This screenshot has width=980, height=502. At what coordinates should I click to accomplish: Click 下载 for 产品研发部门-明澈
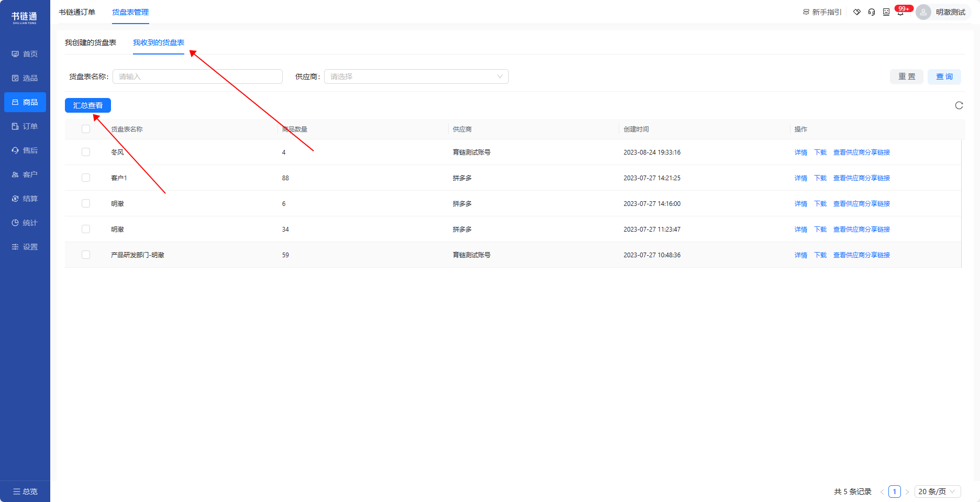tap(820, 255)
